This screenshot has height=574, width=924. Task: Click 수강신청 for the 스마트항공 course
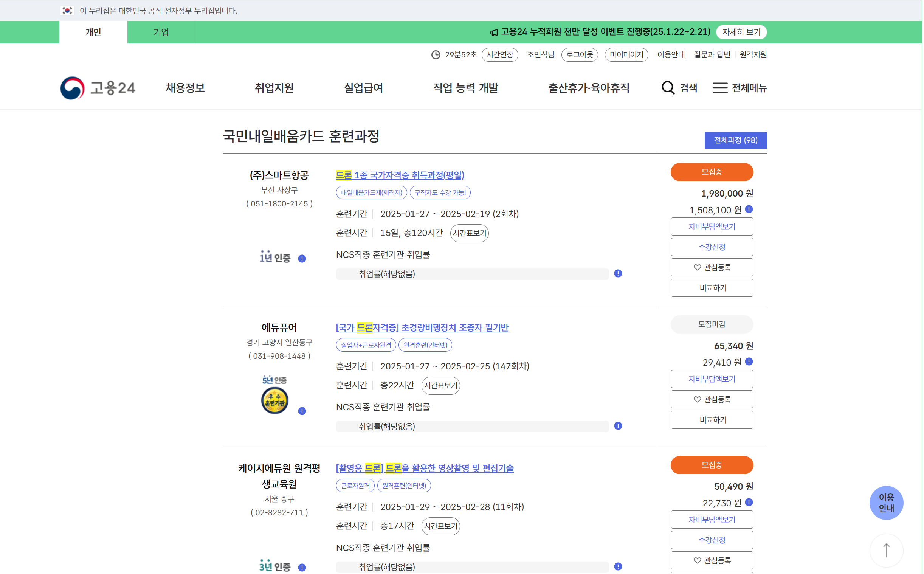(x=712, y=247)
